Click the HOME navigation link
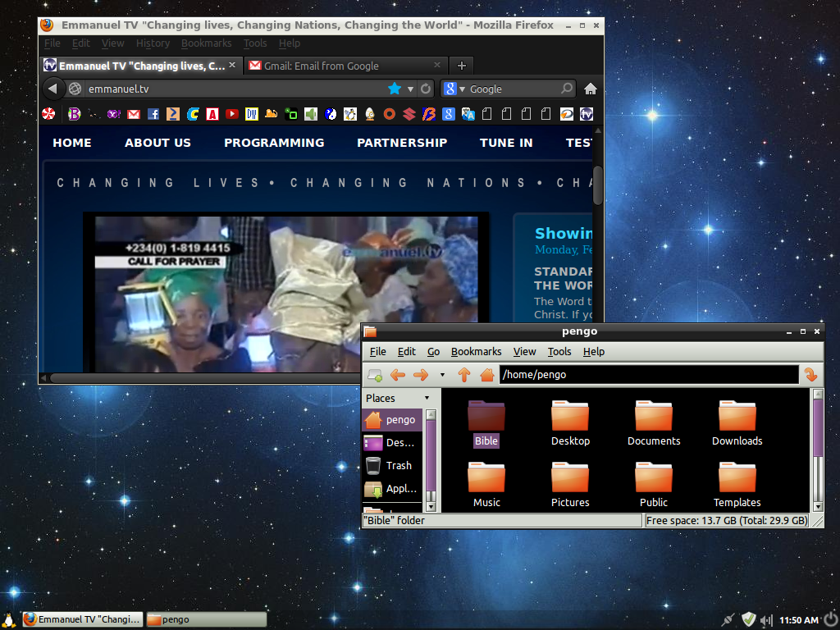This screenshot has width=840, height=630. pyautogui.click(x=72, y=143)
